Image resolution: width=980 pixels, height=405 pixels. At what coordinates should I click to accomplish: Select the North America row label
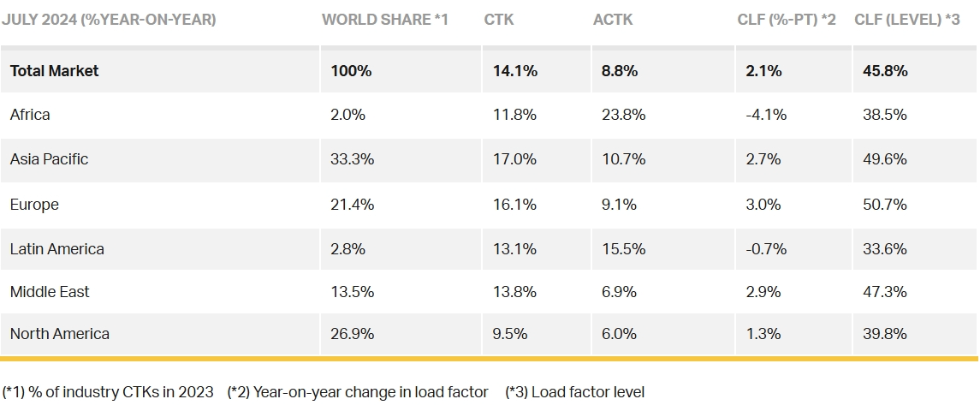pos(60,334)
